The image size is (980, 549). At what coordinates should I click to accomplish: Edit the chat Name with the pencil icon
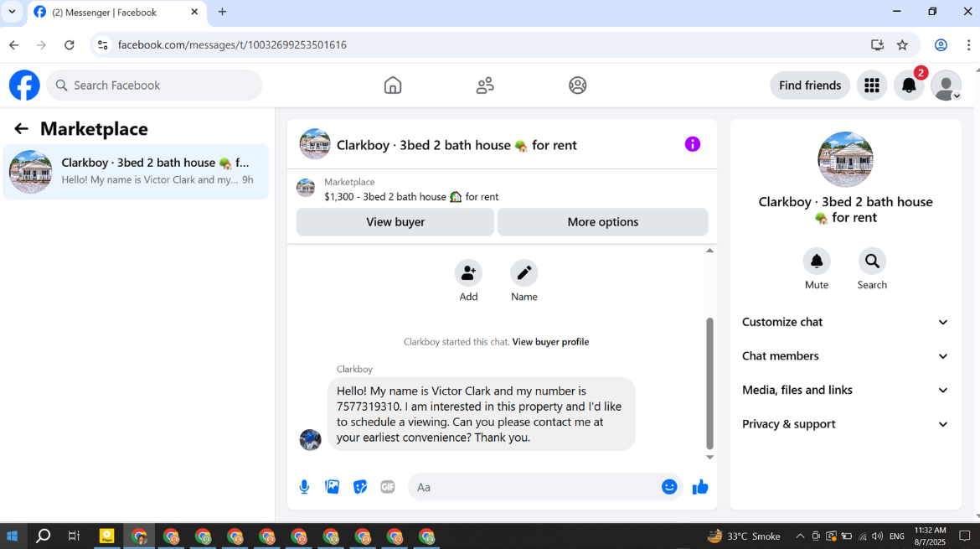[524, 273]
